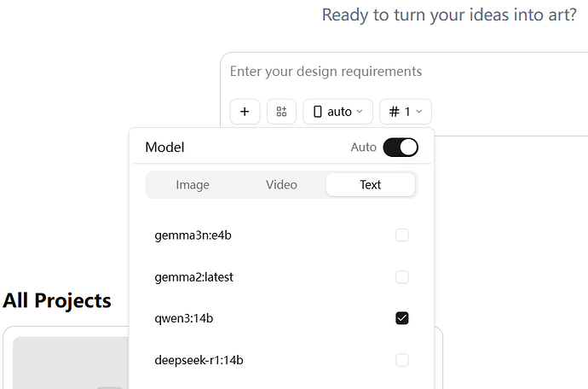Tick the deepseek-r1:14b checkbox
Image resolution: width=588 pixels, height=389 pixels.
[402, 360]
